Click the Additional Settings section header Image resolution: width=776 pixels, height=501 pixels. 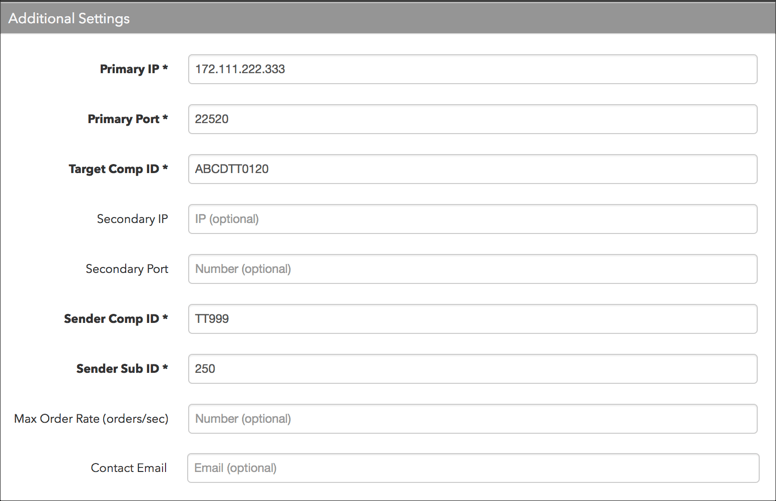coord(388,18)
